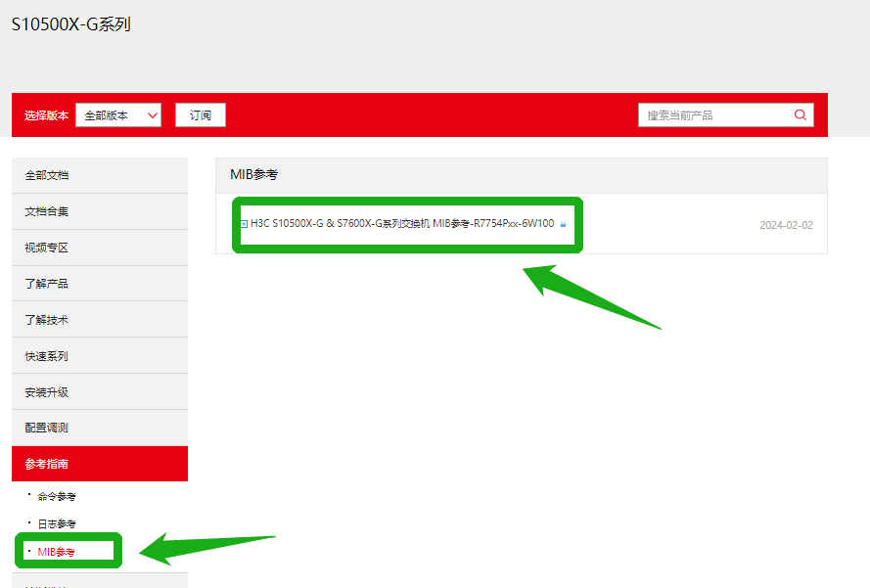Click the MIB参考 panel heading
The height and width of the screenshot is (588, 870).
tap(254, 175)
